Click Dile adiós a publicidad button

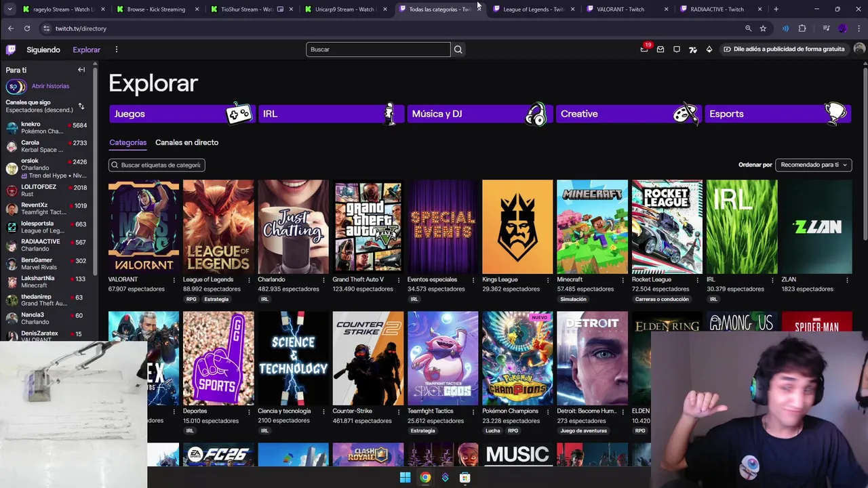(x=784, y=49)
